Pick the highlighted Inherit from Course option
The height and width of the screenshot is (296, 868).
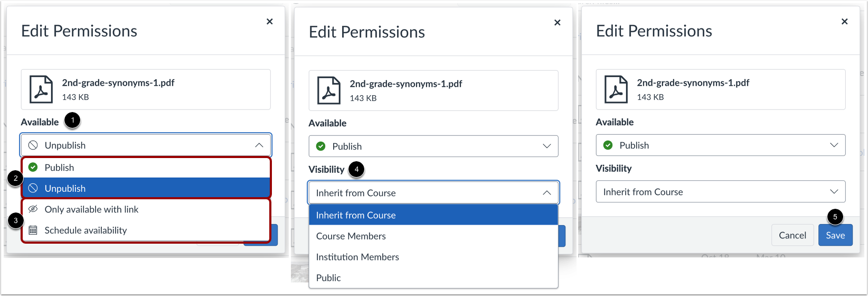click(356, 215)
